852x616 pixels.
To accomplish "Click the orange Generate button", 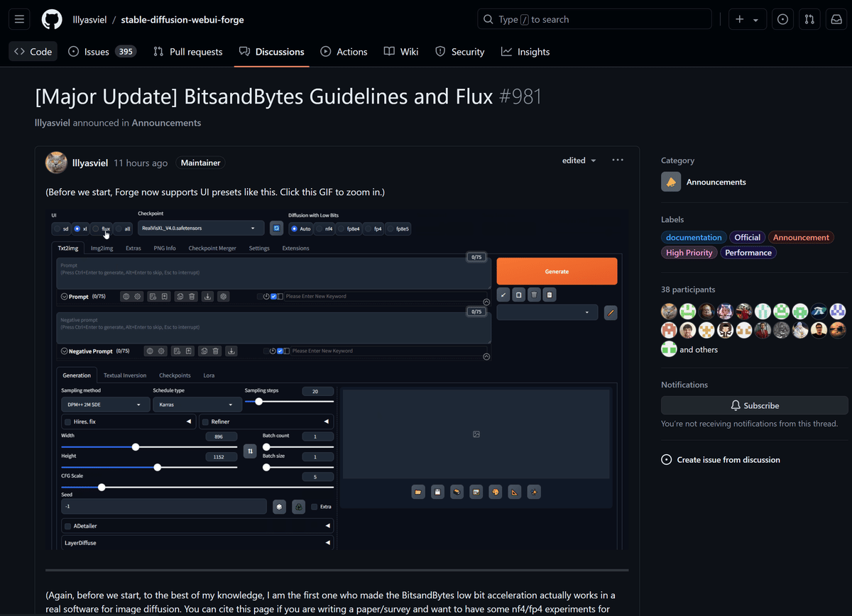I will [557, 271].
